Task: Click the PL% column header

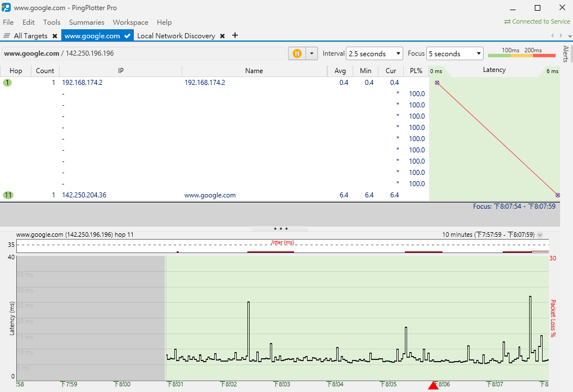Action: point(416,71)
